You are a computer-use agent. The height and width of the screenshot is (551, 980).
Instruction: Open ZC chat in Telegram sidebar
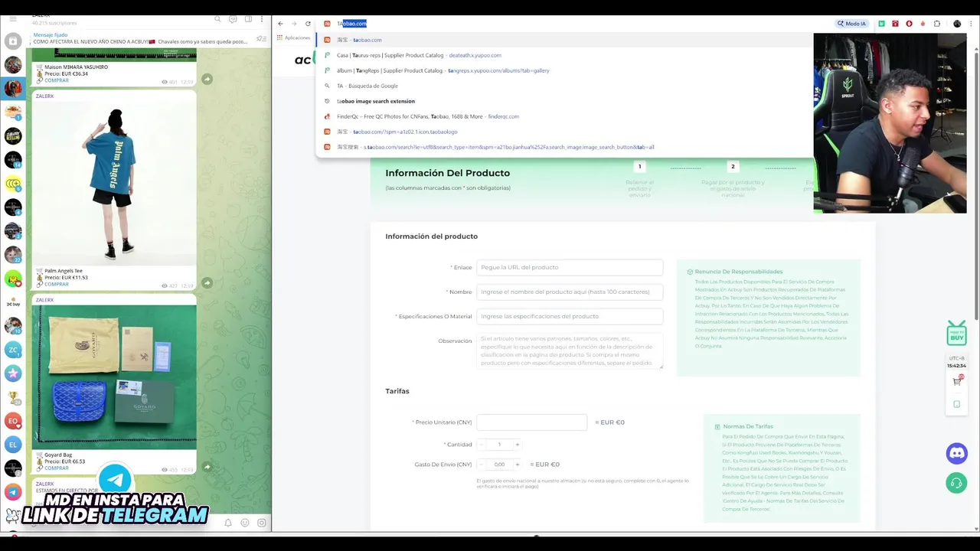click(x=13, y=350)
